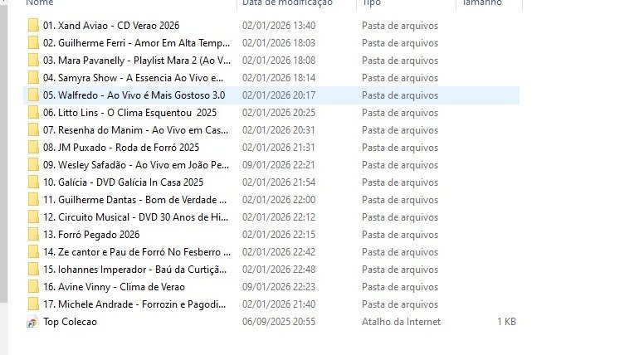This screenshot has width=644, height=355.
Task: Select 15. Iohannes Imperador - Baú da Curtição folder
Action: (134, 270)
